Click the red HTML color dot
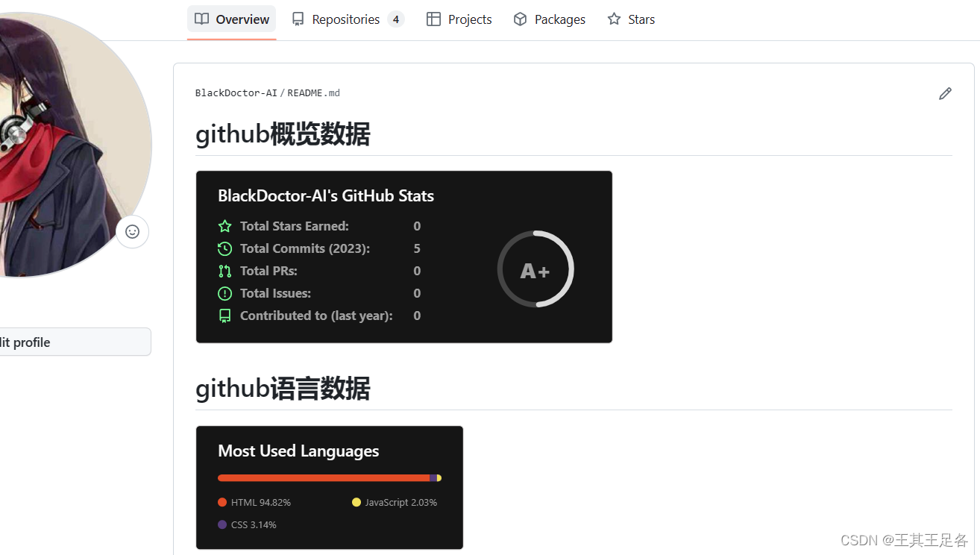This screenshot has width=980, height=555. 222,502
